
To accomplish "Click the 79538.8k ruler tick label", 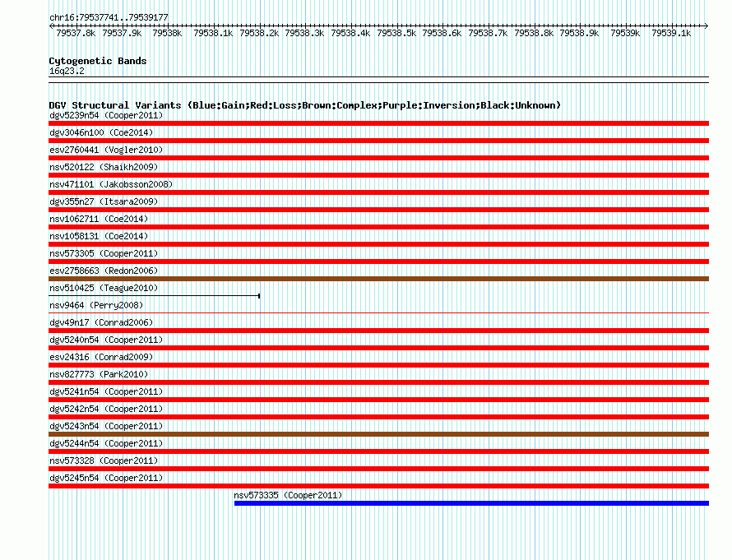I will [x=534, y=33].
